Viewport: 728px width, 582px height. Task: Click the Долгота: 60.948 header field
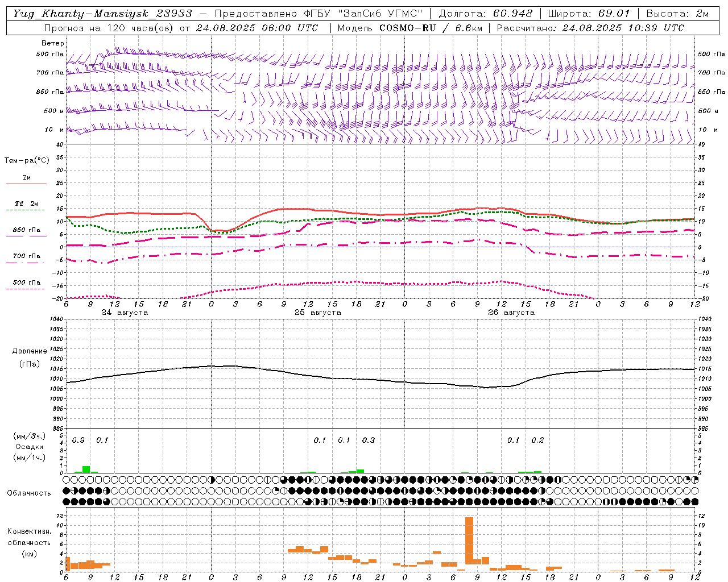pos(486,14)
